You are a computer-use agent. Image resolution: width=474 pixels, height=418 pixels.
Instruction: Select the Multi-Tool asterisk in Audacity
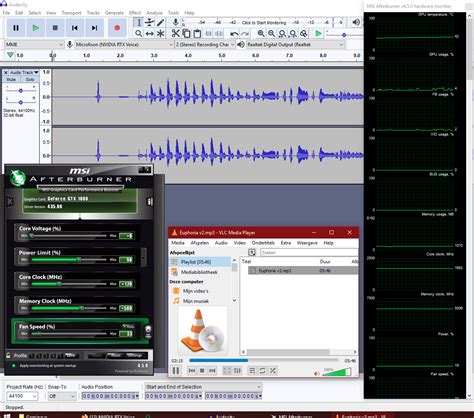pyautogui.click(x=160, y=33)
